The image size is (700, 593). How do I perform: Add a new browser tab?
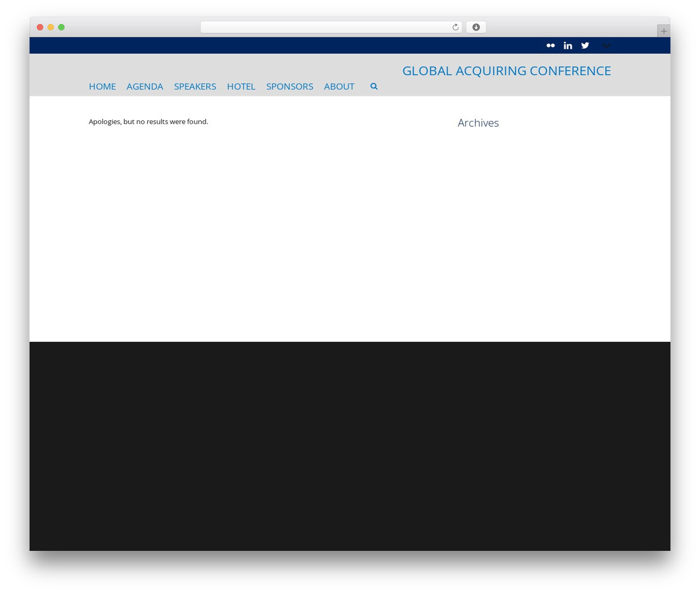663,31
